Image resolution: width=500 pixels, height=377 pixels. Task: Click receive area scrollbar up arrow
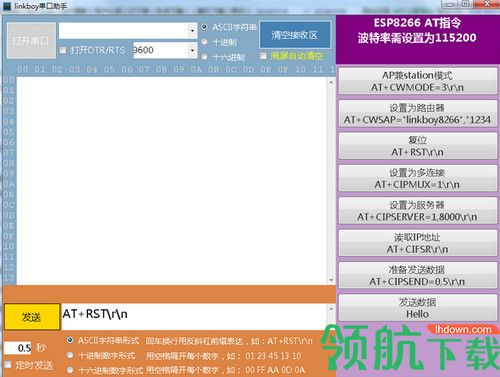331,82
